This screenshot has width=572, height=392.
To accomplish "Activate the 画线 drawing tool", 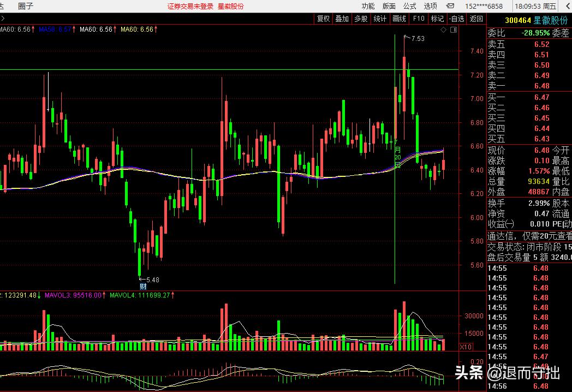I will click(399, 19).
